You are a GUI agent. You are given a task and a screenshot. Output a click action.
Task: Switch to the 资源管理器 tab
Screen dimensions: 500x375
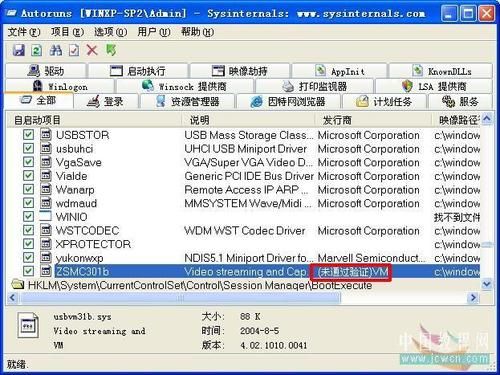(188, 101)
